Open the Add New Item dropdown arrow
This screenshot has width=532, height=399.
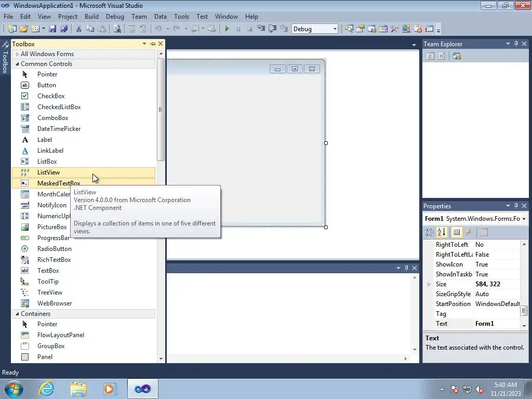[44, 29]
